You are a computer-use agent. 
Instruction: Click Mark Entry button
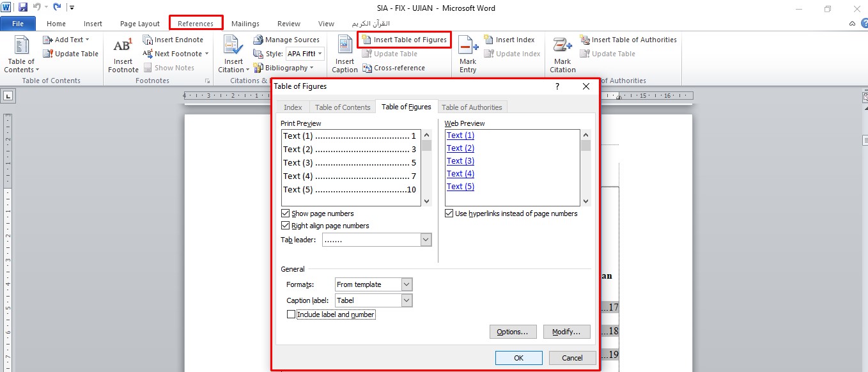[468, 54]
